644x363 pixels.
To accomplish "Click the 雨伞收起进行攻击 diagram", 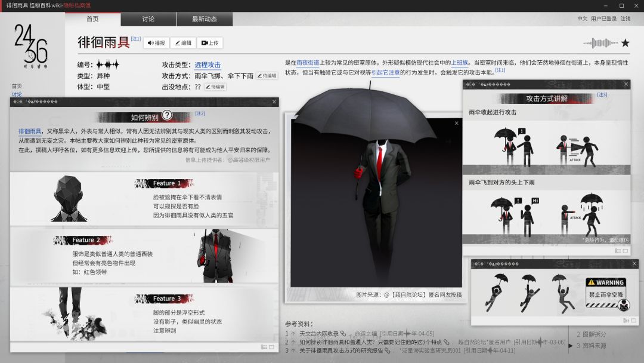I will (546, 147).
